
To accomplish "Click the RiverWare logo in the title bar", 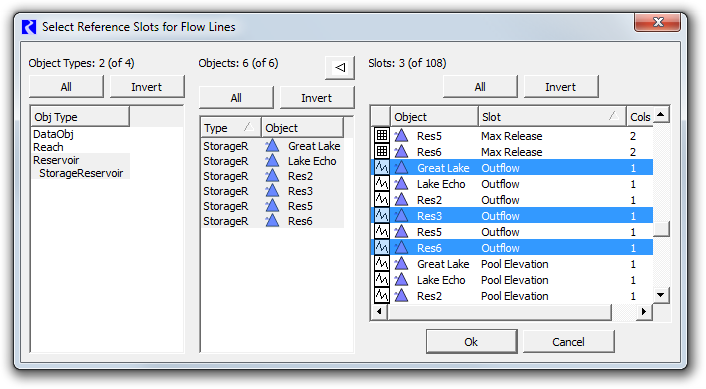I will [29, 27].
